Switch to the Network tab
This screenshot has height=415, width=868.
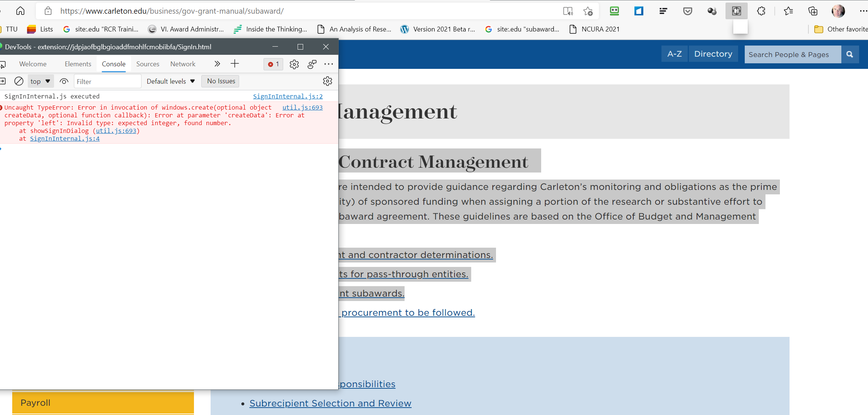pos(182,64)
